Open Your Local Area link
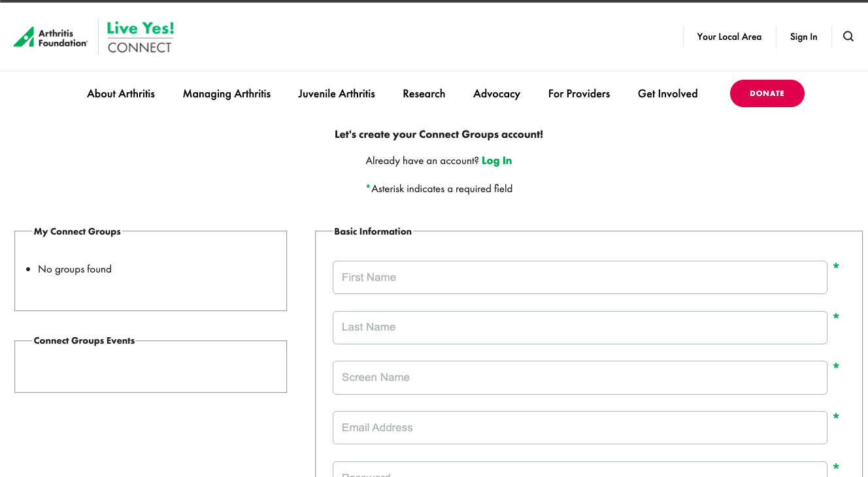This screenshot has width=868, height=477. [729, 37]
